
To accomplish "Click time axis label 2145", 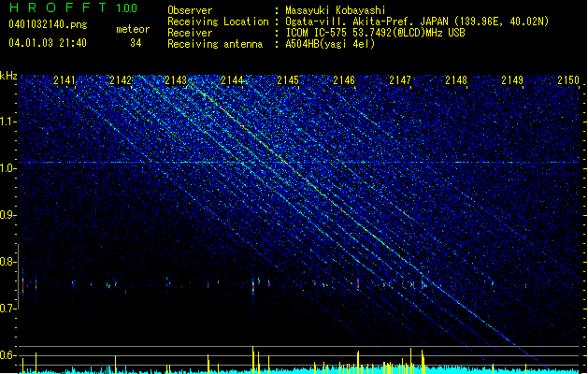I will coord(288,80).
